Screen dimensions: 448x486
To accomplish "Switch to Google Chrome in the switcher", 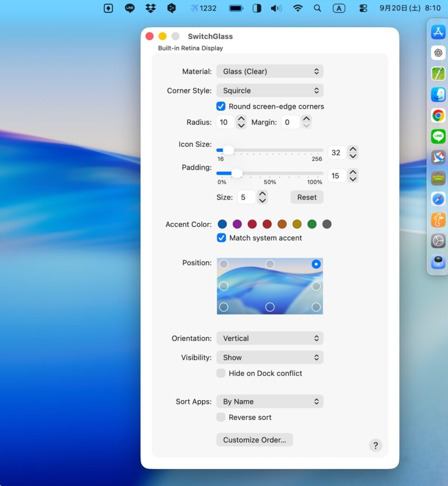I will coord(438,115).
